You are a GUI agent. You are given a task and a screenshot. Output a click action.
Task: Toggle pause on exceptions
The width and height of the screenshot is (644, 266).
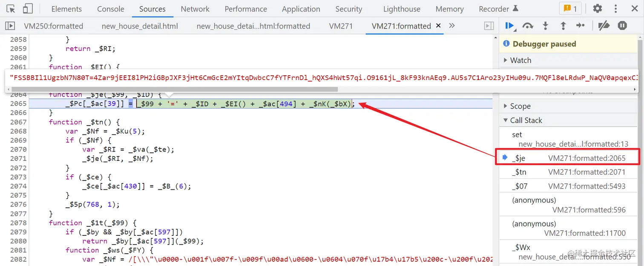(x=622, y=26)
